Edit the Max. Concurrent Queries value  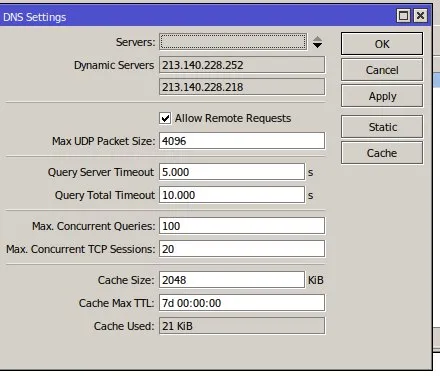coord(242,226)
